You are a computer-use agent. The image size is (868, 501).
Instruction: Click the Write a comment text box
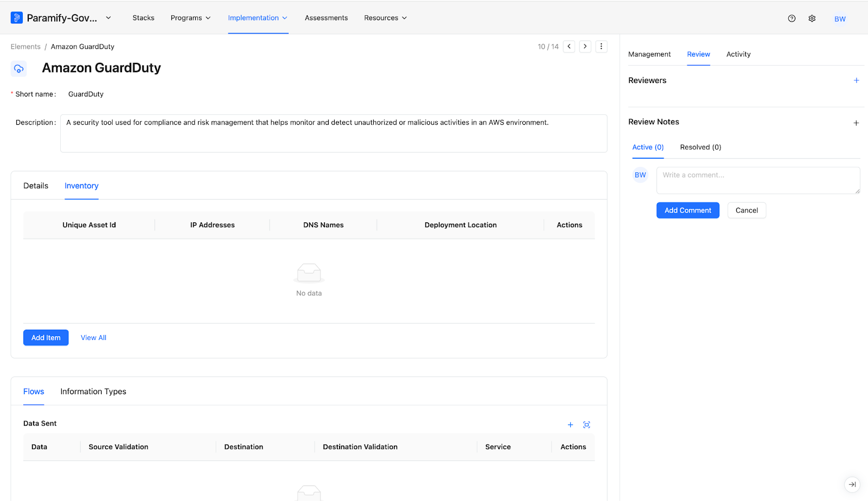[x=758, y=181]
